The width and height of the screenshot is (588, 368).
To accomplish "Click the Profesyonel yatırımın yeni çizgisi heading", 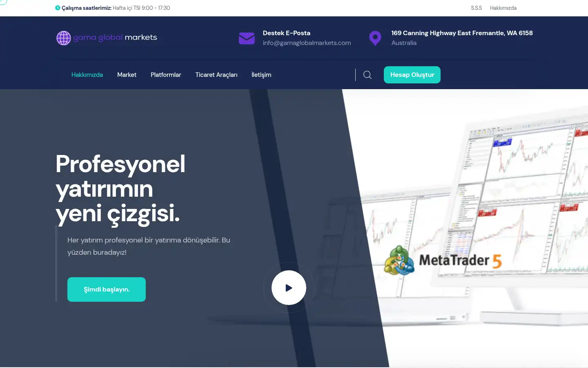I will click(120, 189).
